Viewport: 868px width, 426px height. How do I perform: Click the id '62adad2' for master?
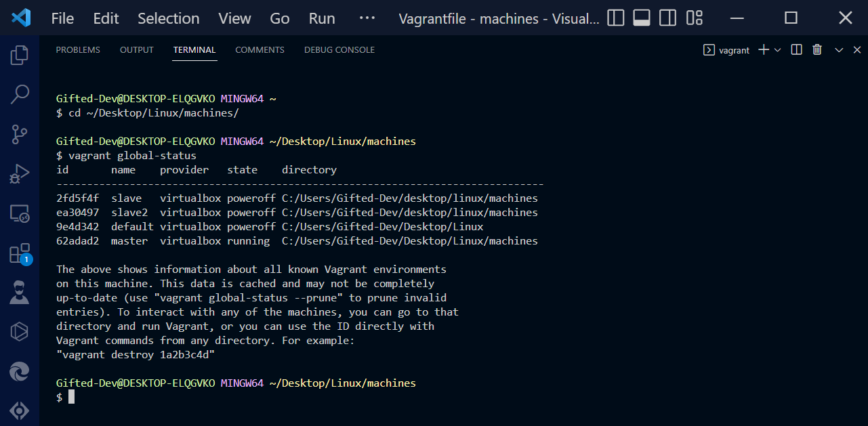77,241
